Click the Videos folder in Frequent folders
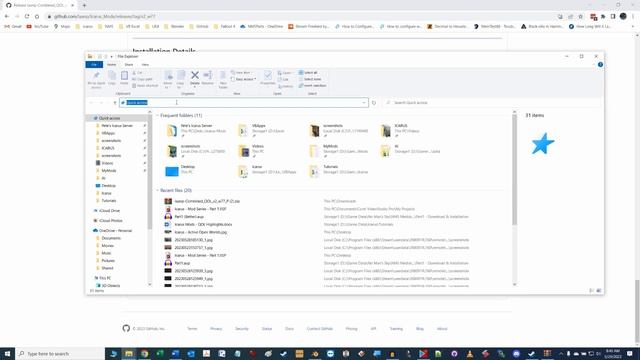Viewport: 640px width, 360px height. pos(251,151)
